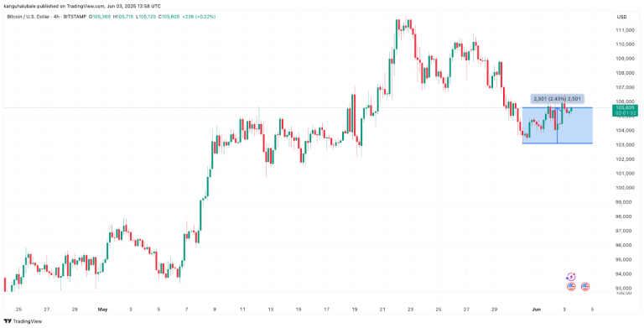Open US economic event icon nearest Jun 5
Screen dimensions: 644x328
pyautogui.click(x=585, y=287)
